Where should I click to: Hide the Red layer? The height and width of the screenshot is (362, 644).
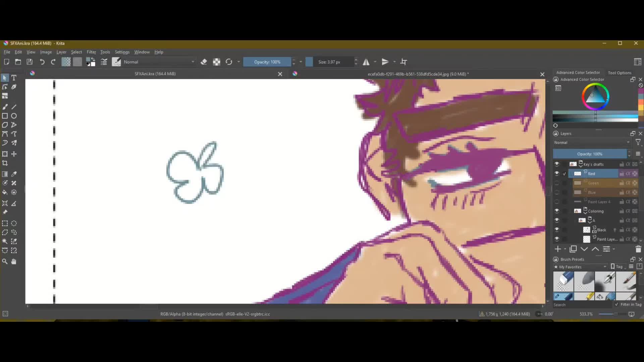click(557, 174)
